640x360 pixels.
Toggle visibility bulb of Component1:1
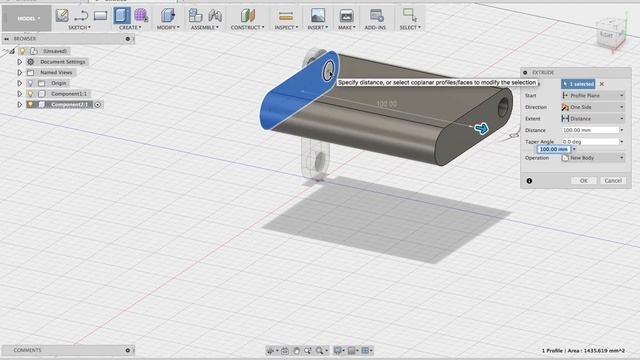coord(30,94)
